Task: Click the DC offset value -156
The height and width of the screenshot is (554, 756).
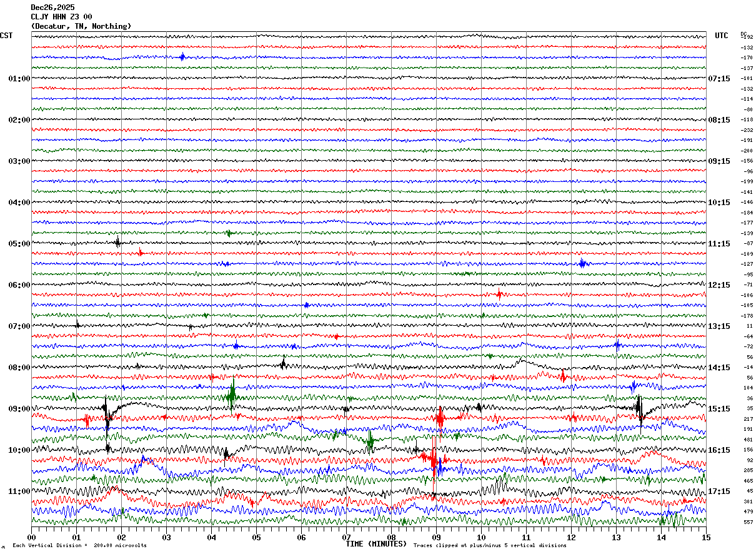Action: [747, 161]
